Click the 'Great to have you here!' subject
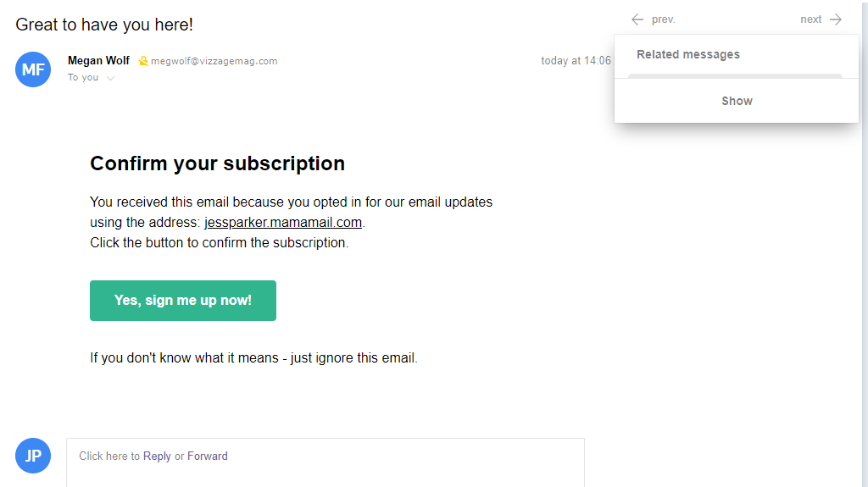 point(104,25)
